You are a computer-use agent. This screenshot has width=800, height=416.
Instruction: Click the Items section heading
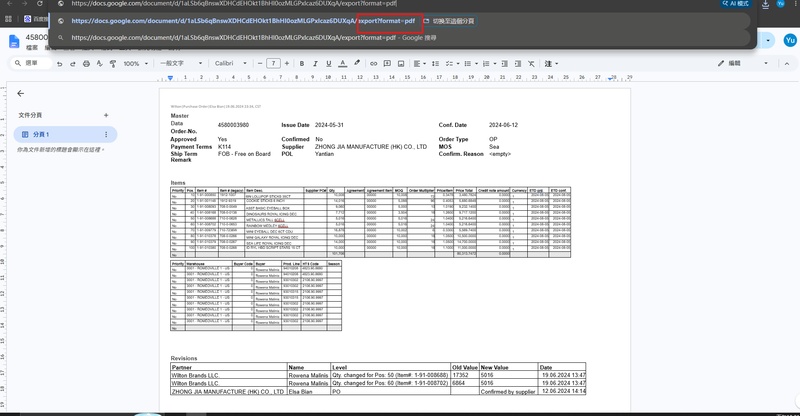[x=178, y=183]
